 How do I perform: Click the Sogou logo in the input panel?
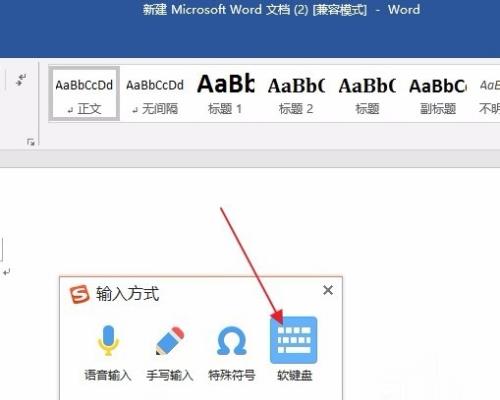[x=79, y=294]
